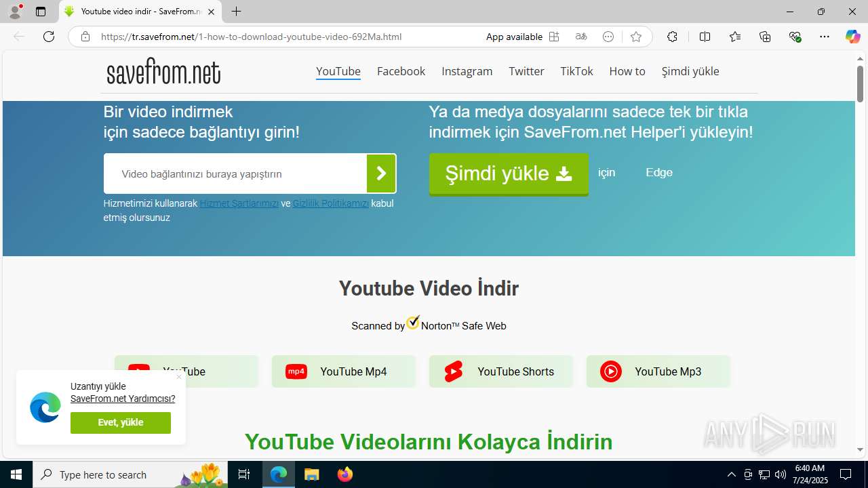This screenshot has width=868, height=488.
Task: Click the savefrom.net logo
Action: coord(163,71)
